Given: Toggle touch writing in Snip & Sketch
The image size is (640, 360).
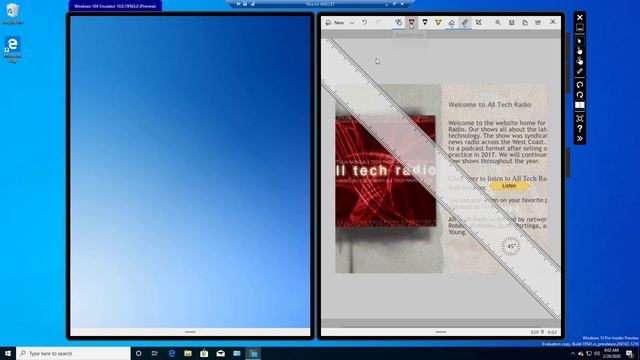Looking at the screenshot, I should coord(398,22).
